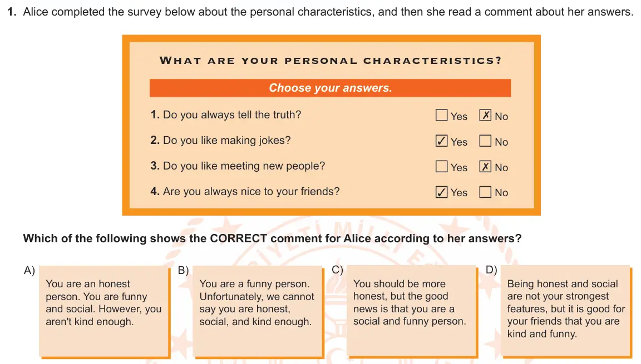Click the survey title What Are Your Personal Characteristics

(x=331, y=61)
